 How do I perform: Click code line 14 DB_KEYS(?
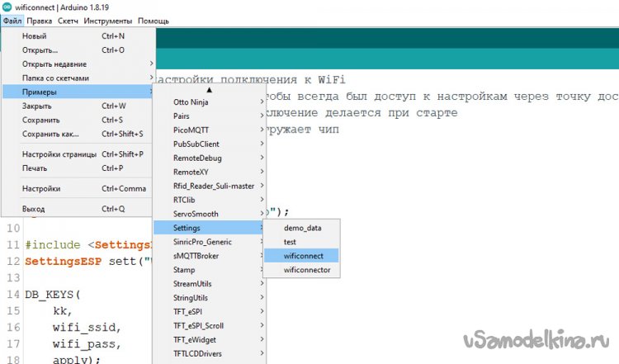click(x=53, y=295)
